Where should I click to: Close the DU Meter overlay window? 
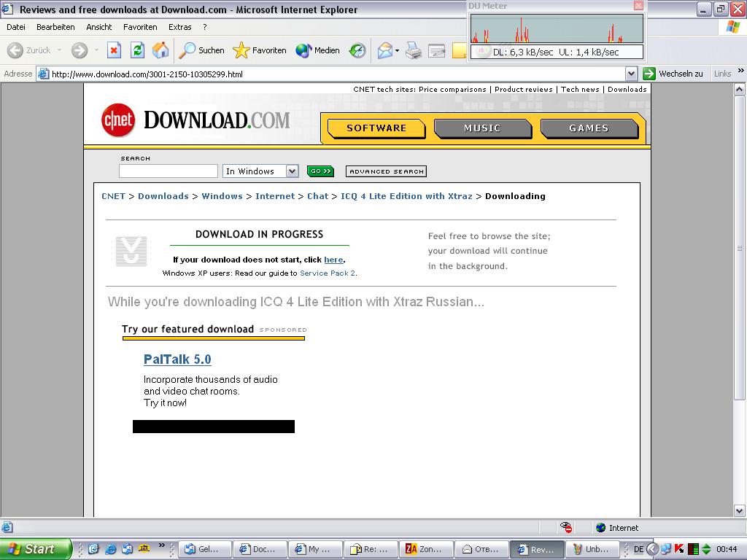[638, 5]
